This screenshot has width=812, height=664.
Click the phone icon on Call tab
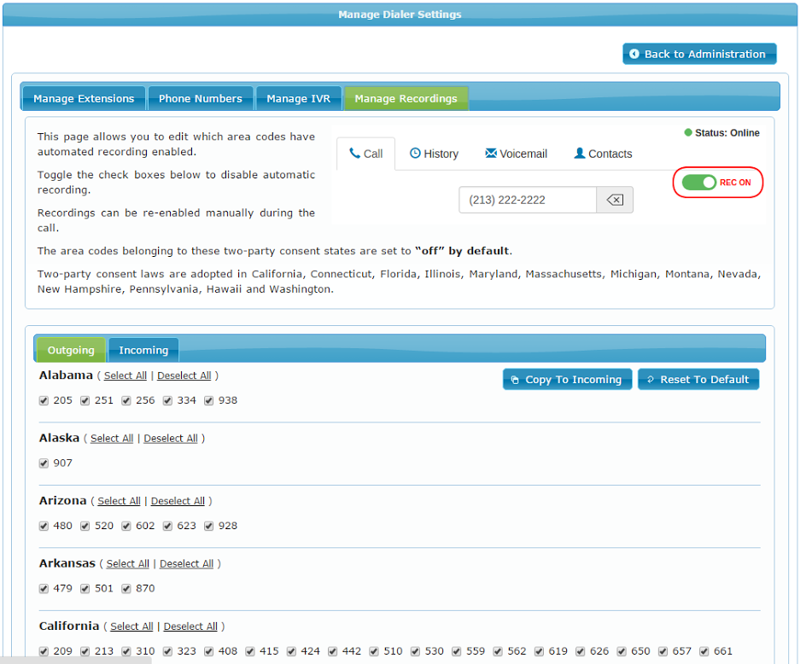pyautogui.click(x=354, y=154)
